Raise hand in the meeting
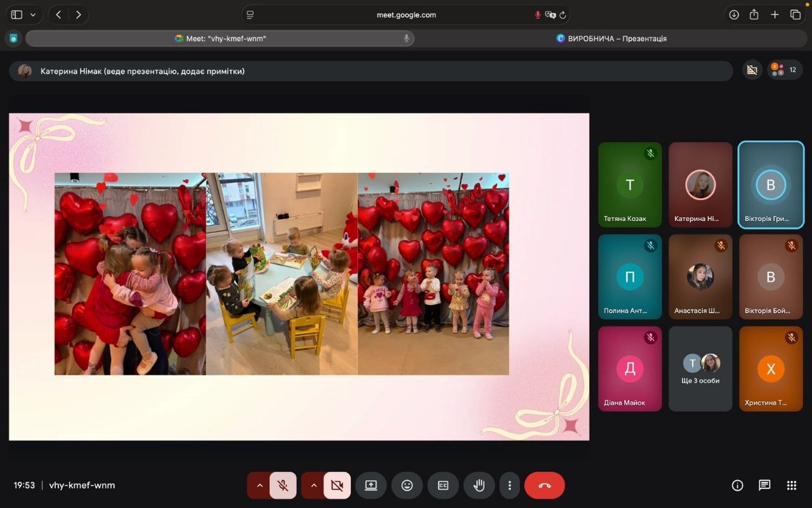This screenshot has height=508, width=812. (x=479, y=485)
